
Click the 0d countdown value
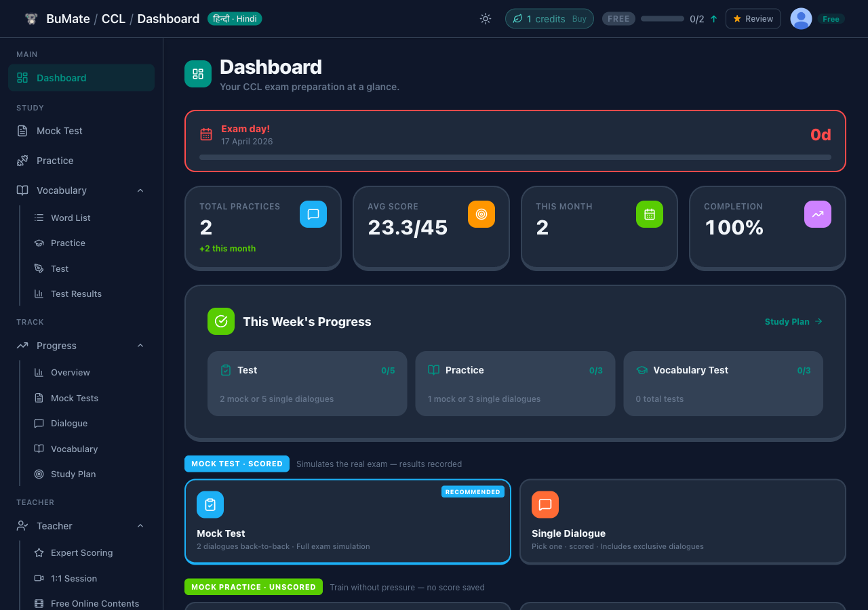click(821, 135)
